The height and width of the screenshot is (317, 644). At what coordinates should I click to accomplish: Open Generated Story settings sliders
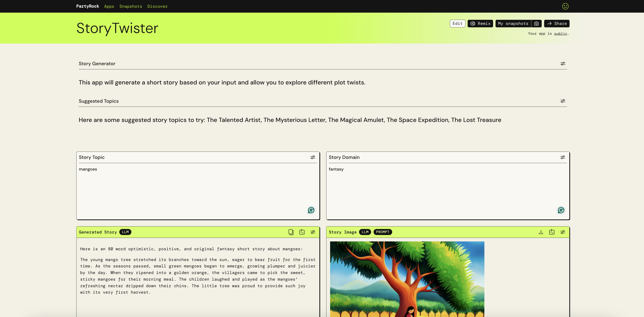tap(313, 232)
